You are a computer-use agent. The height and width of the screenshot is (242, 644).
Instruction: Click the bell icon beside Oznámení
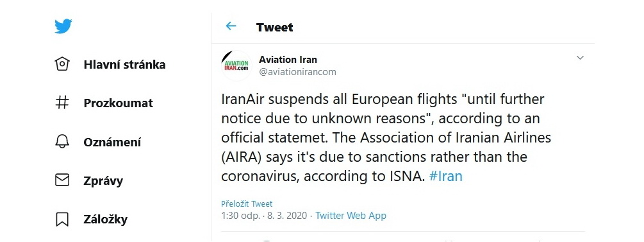(62, 142)
